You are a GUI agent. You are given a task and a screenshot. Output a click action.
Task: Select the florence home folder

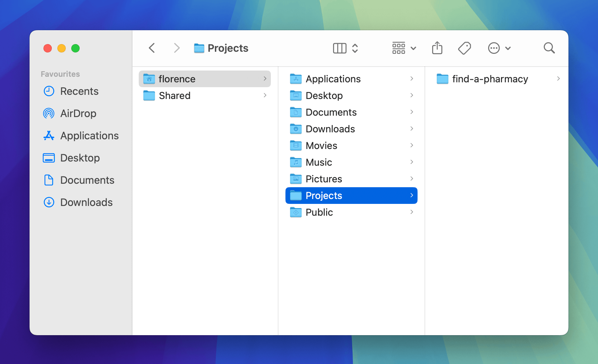click(x=177, y=79)
